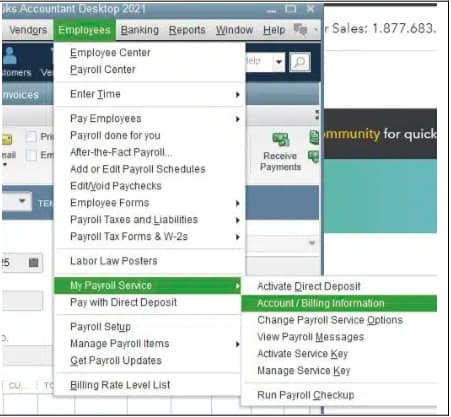This screenshot has width=451, height=417.
Task: Click the chat bubbles icon in menu bar
Action: (x=300, y=30)
